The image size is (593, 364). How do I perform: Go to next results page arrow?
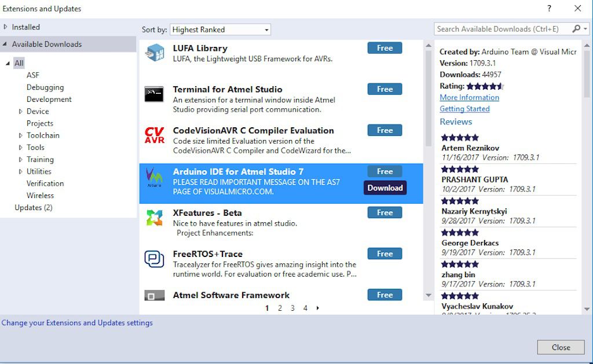(318, 308)
